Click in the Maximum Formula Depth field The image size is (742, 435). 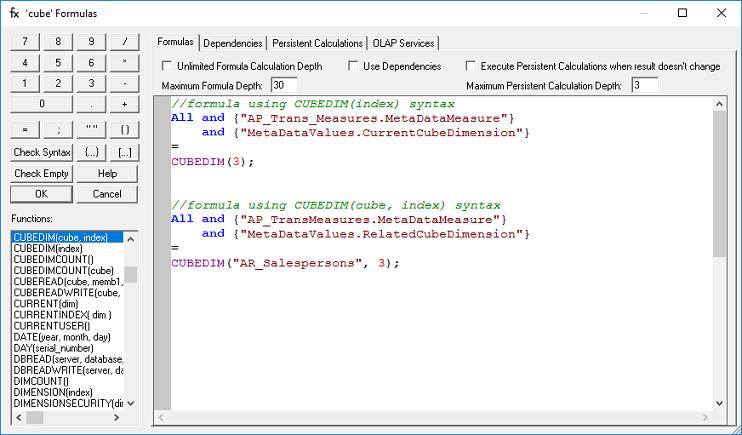(283, 85)
